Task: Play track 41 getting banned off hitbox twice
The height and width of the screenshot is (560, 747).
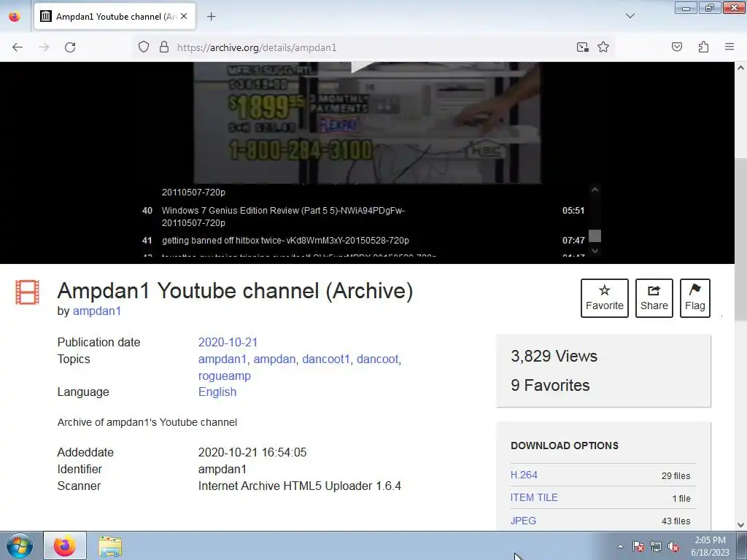Action: coord(363,241)
